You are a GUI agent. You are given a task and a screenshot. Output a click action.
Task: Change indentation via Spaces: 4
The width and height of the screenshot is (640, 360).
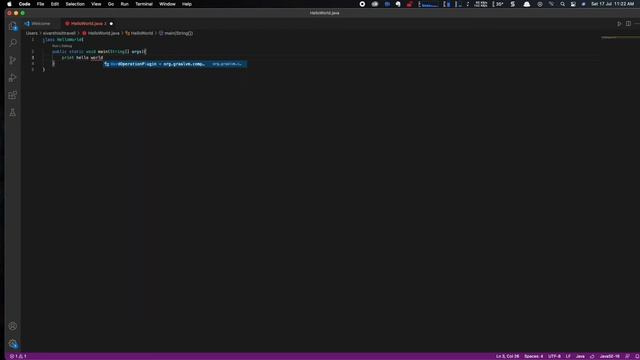[x=533, y=356]
